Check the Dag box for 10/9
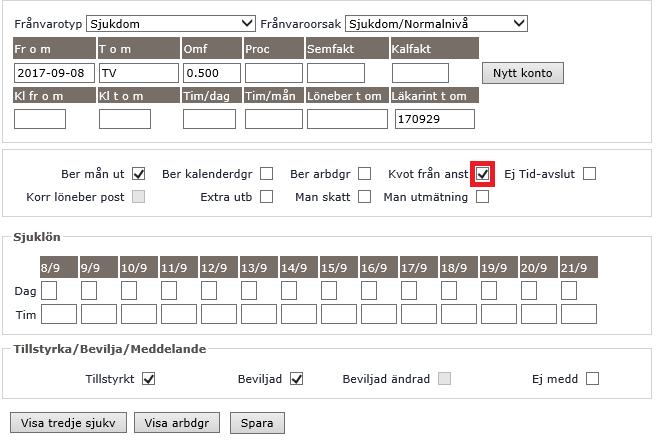 click(129, 291)
